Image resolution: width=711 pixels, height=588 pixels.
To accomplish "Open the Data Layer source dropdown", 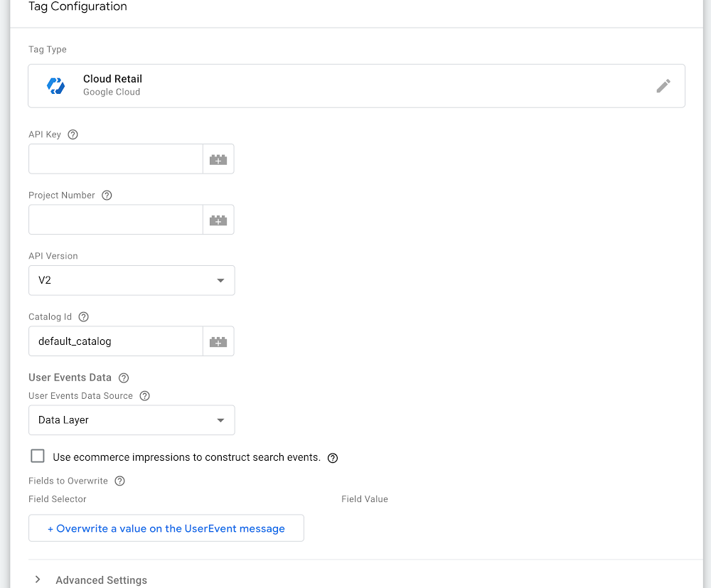I will 132,420.
